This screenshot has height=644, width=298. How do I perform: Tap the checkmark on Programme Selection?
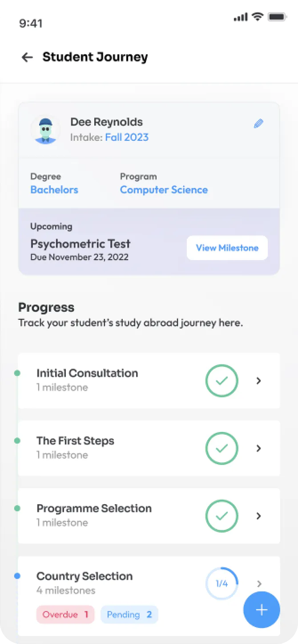tap(221, 516)
